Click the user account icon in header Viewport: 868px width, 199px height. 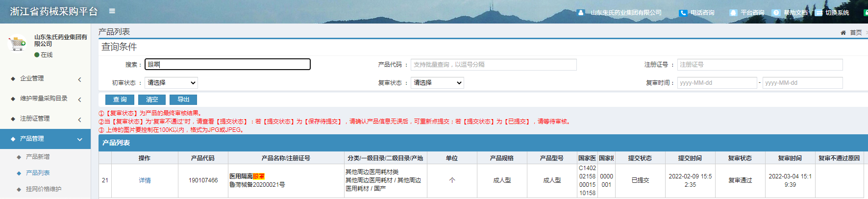pos(580,13)
